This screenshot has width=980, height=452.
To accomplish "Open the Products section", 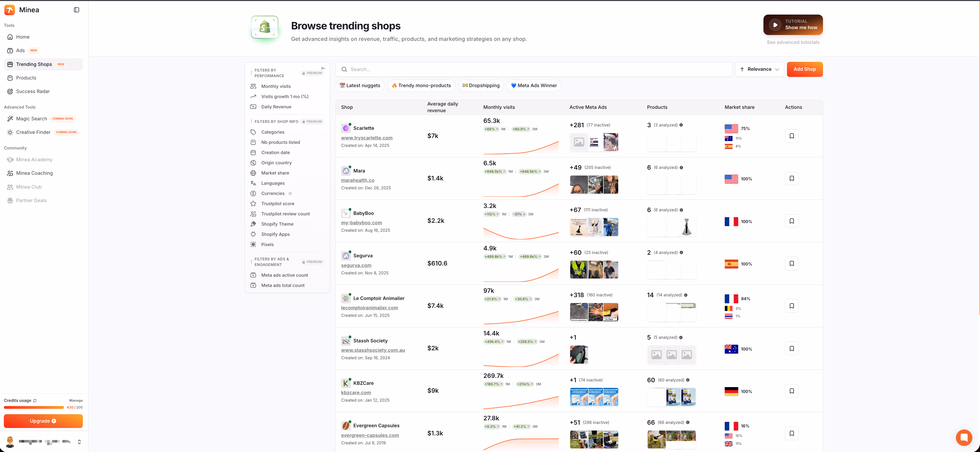I will (x=26, y=78).
